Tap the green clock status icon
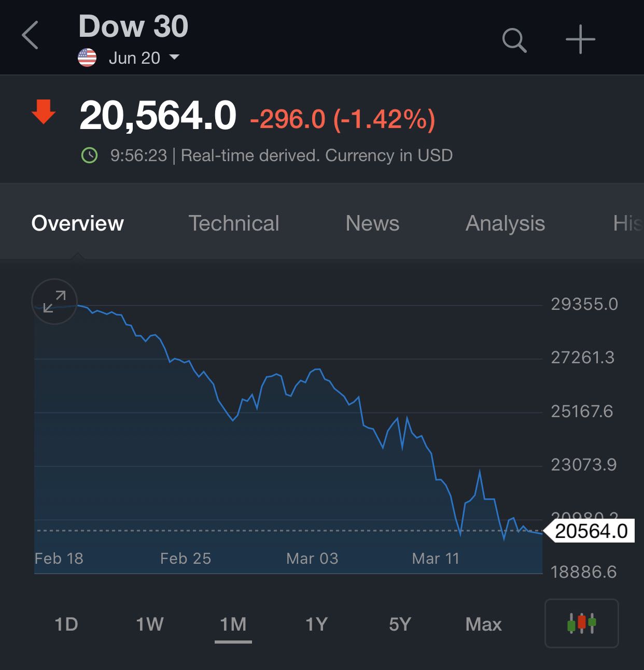 tap(89, 155)
